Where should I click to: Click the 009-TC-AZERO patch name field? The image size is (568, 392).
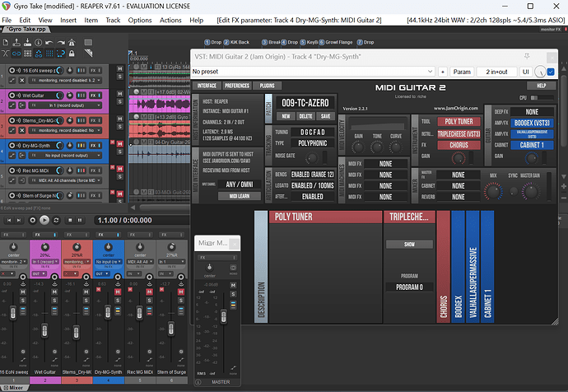(306, 102)
